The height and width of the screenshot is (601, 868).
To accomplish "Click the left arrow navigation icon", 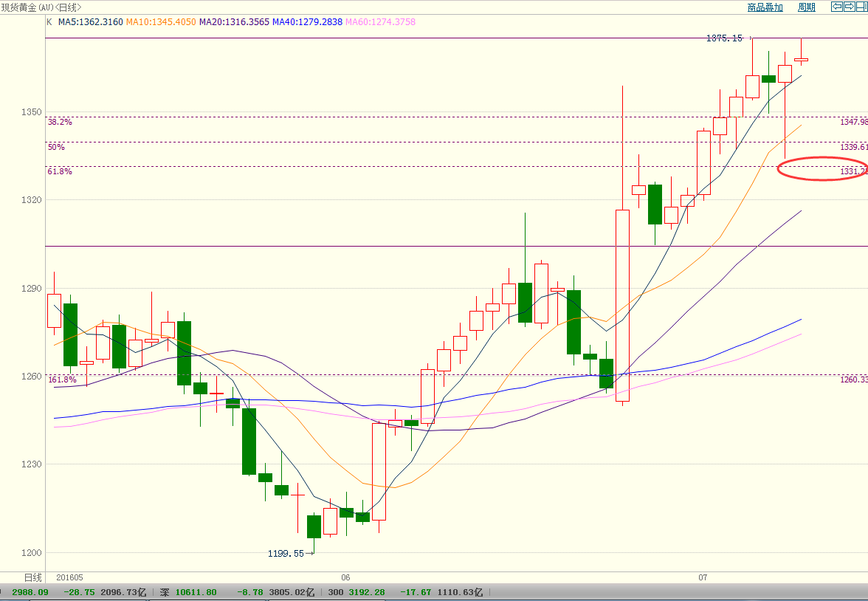I will [837, 7].
